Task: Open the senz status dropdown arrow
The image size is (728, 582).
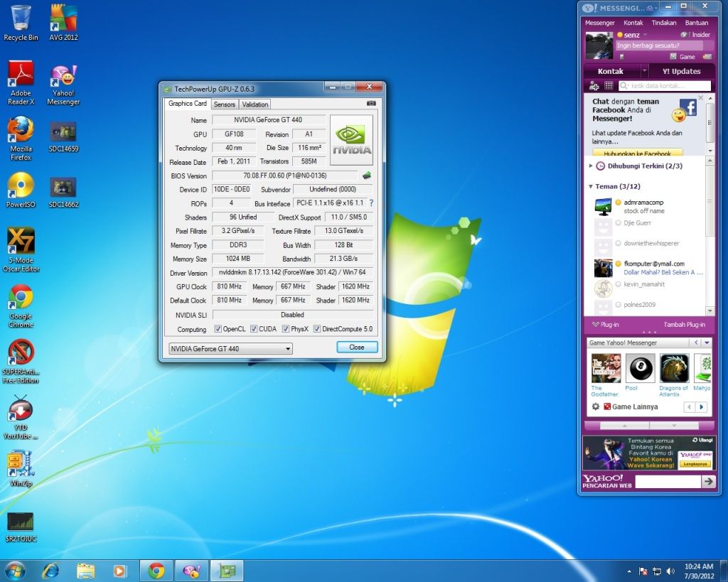Action: click(x=646, y=35)
